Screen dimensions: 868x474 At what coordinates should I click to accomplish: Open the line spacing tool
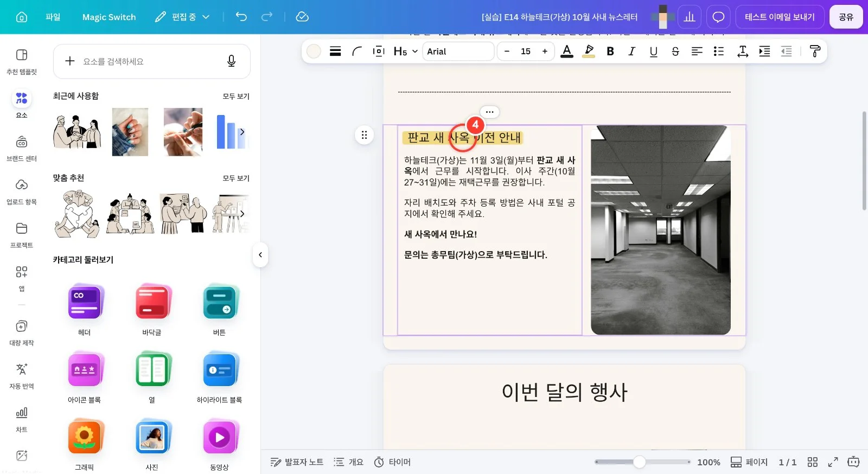click(743, 51)
